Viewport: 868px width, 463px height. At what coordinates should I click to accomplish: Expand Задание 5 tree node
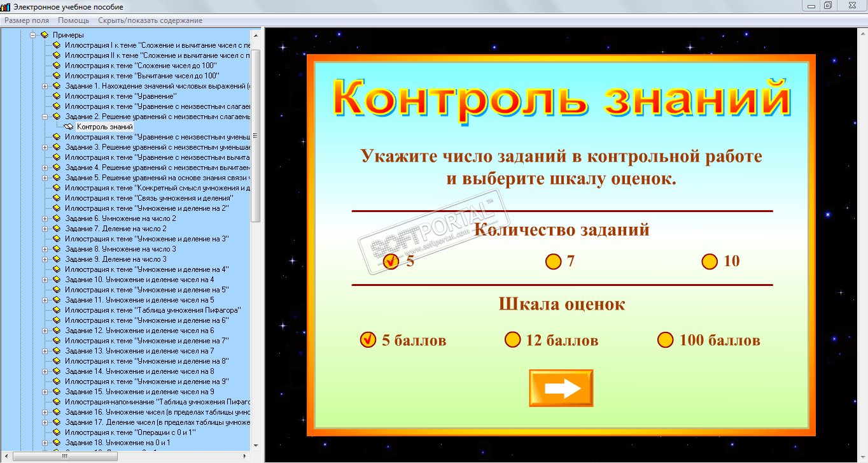click(45, 178)
